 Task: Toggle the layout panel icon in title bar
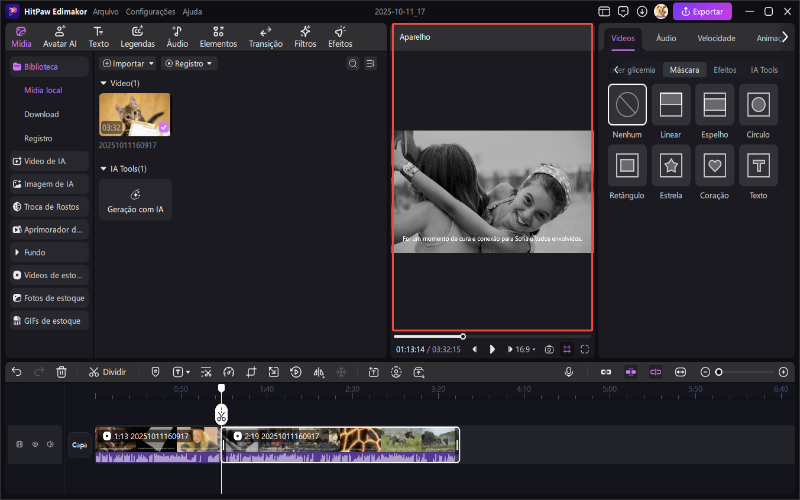(x=604, y=11)
